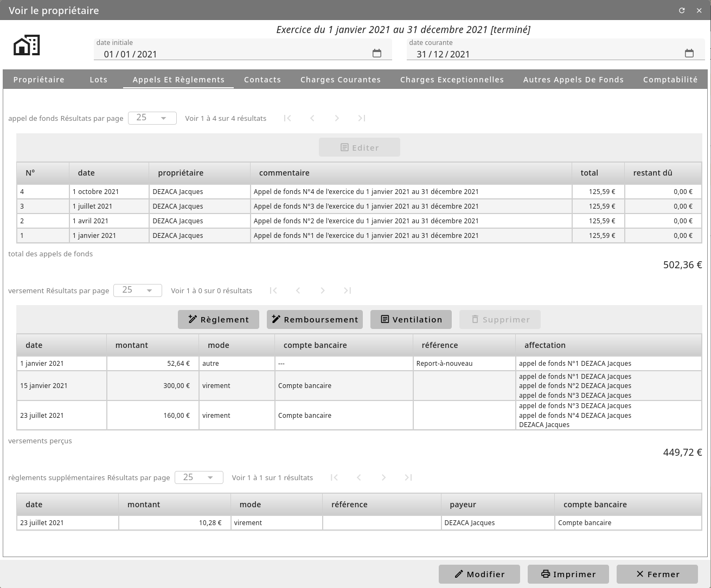
Task: Click the Remboursement button
Action: 315,319
